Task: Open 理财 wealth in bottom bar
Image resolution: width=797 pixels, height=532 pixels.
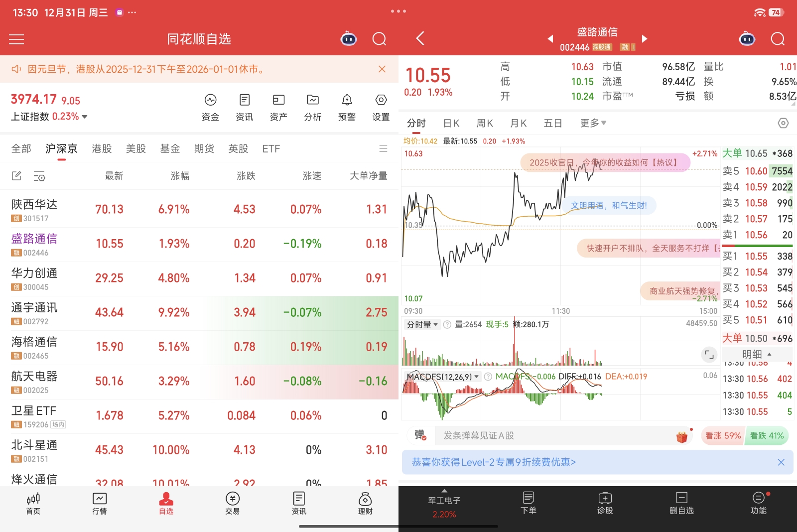Action: click(365, 504)
